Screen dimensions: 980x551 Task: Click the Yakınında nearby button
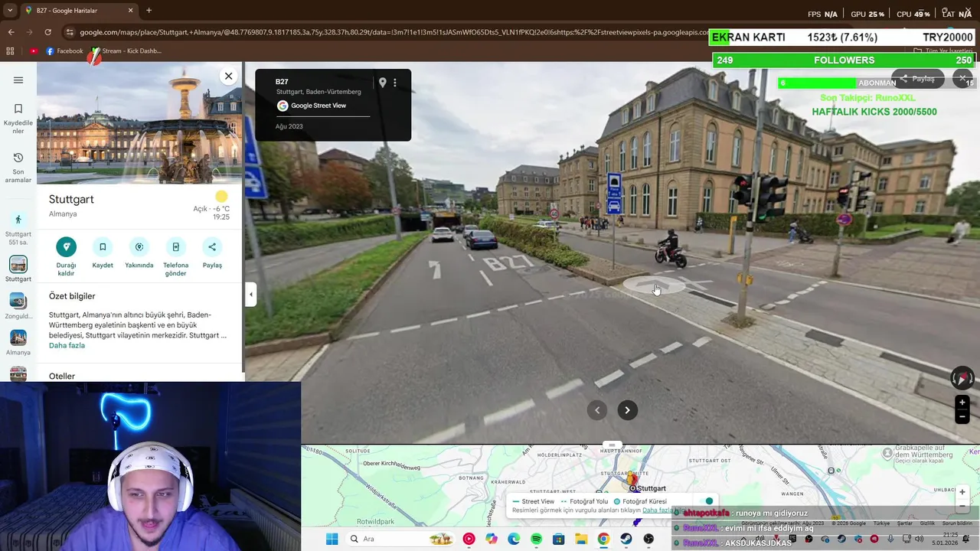[139, 253]
